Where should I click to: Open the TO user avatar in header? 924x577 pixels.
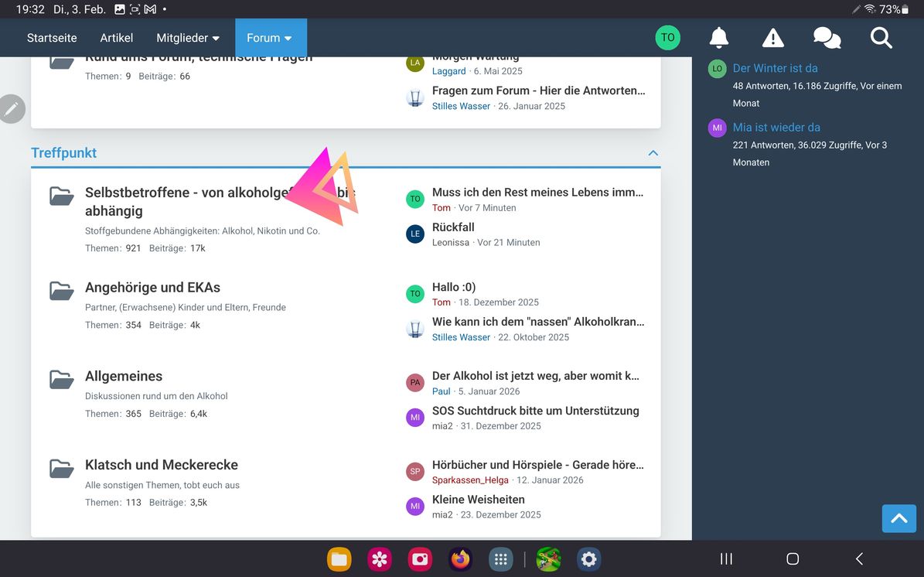click(667, 37)
